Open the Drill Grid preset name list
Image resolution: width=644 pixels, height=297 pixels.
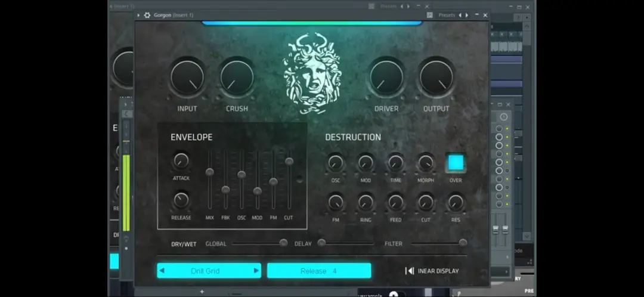tap(206, 271)
